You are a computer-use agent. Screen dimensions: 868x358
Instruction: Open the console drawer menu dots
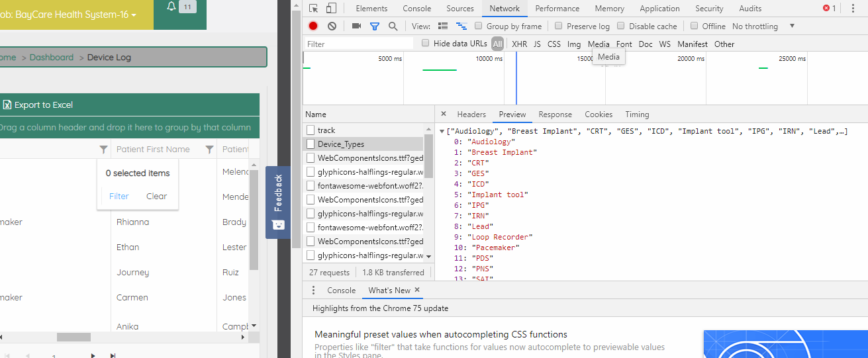[x=314, y=291]
